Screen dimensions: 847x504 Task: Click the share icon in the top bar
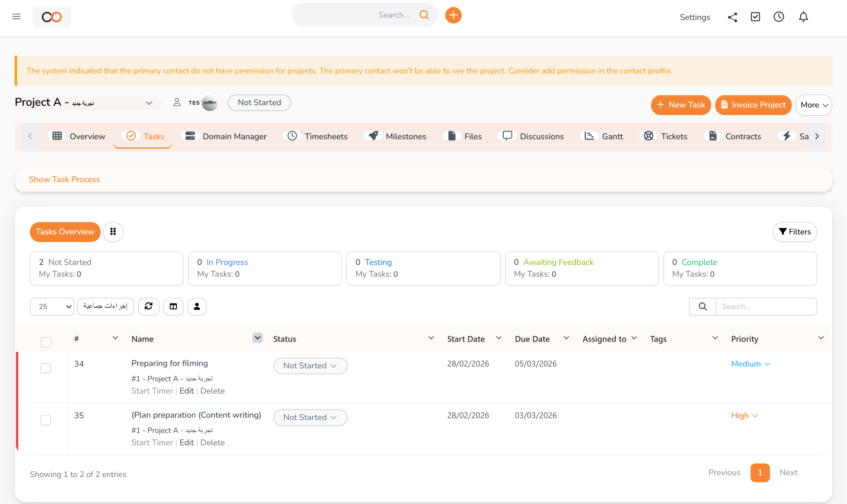point(733,17)
